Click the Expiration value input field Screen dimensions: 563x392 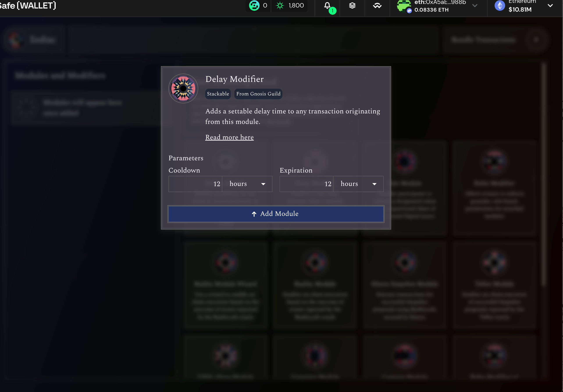(x=306, y=184)
